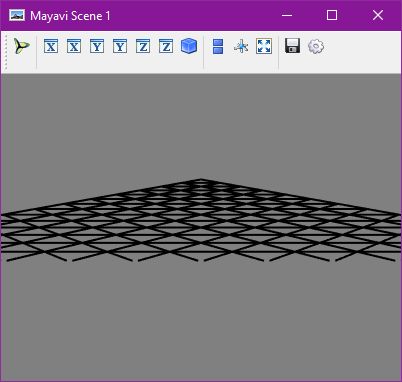The width and height of the screenshot is (402, 382).
Task: Toggle parallel projection icon
Action: coord(218,46)
